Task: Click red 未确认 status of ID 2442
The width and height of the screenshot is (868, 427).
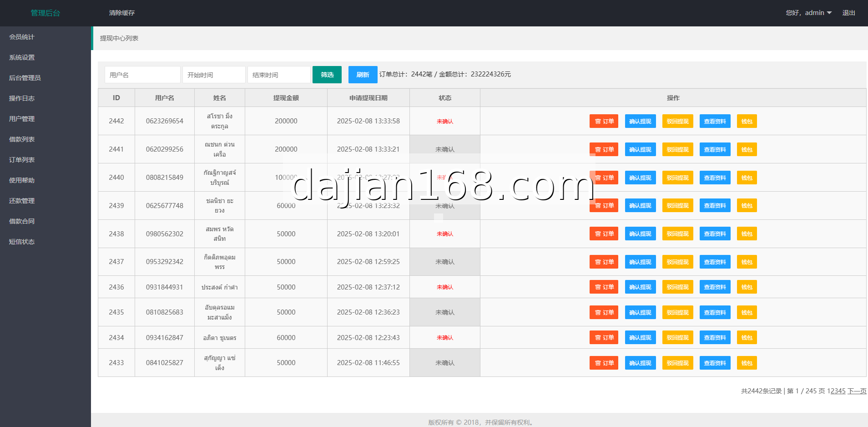Action: (x=445, y=121)
